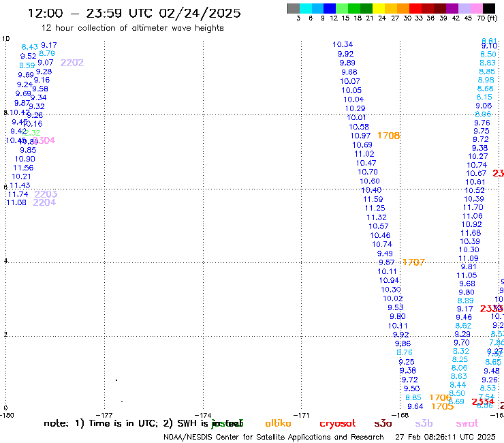The image size is (504, 443).
Task: Click the wave height value '8.83'
Action: click(x=488, y=63)
